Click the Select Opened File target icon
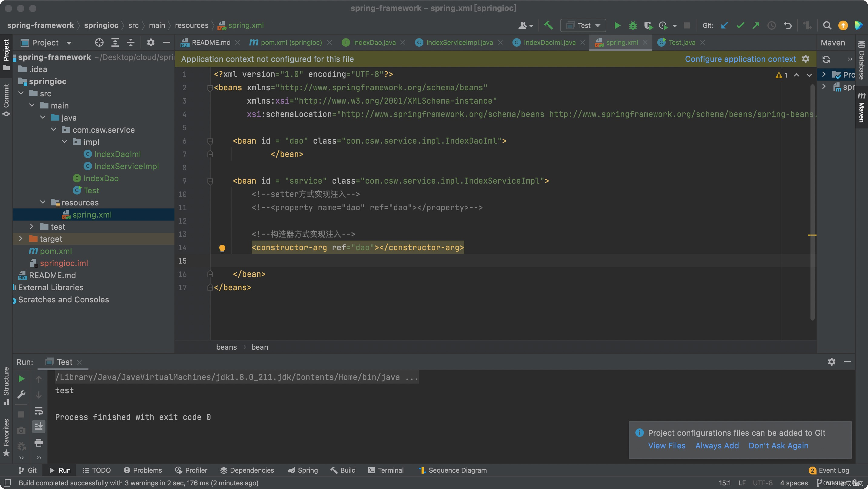Image resolution: width=868 pixels, height=489 pixels. (x=99, y=42)
